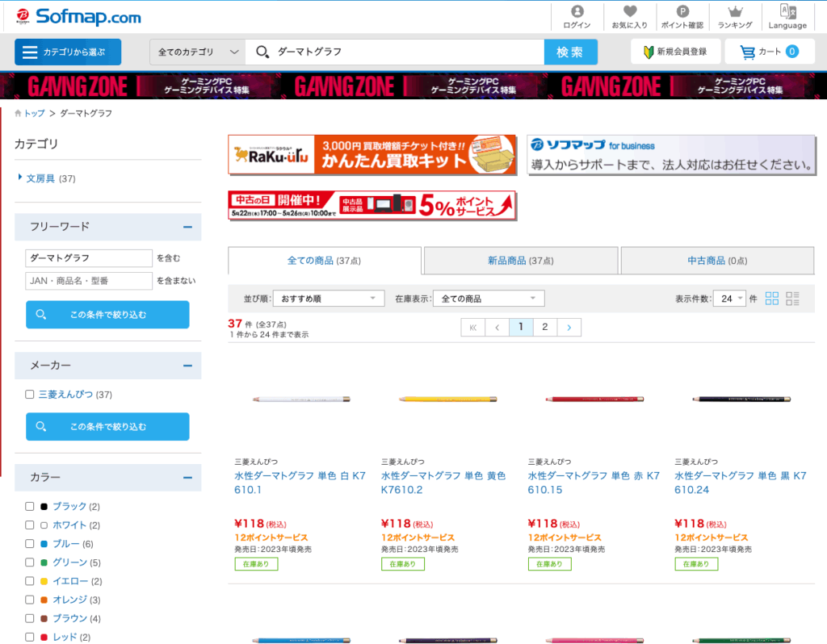Check the ブラウン color checkbox
This screenshot has height=644, width=827.
[x=30, y=618]
